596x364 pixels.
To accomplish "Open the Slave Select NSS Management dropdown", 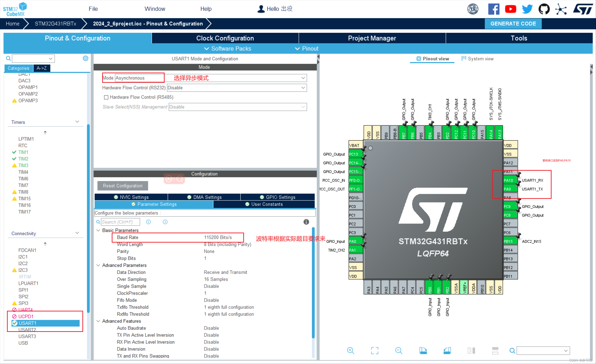I will (238, 107).
